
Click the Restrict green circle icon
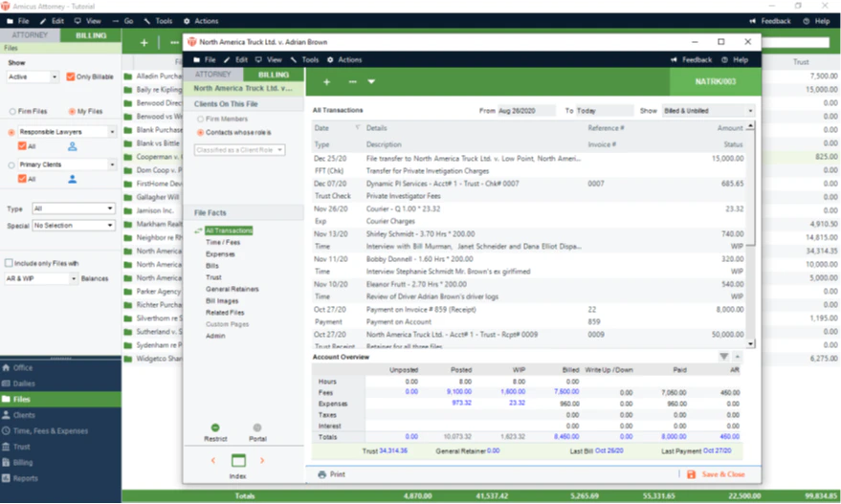(x=215, y=427)
